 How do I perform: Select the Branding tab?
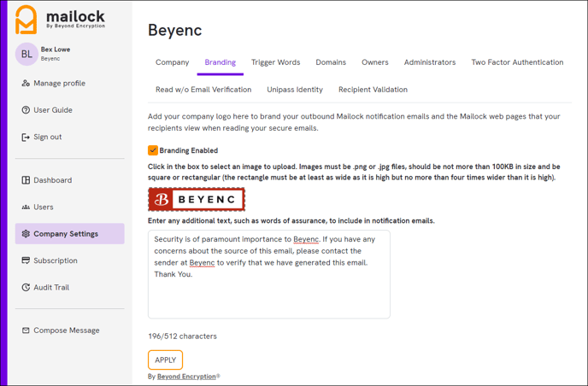coord(220,62)
